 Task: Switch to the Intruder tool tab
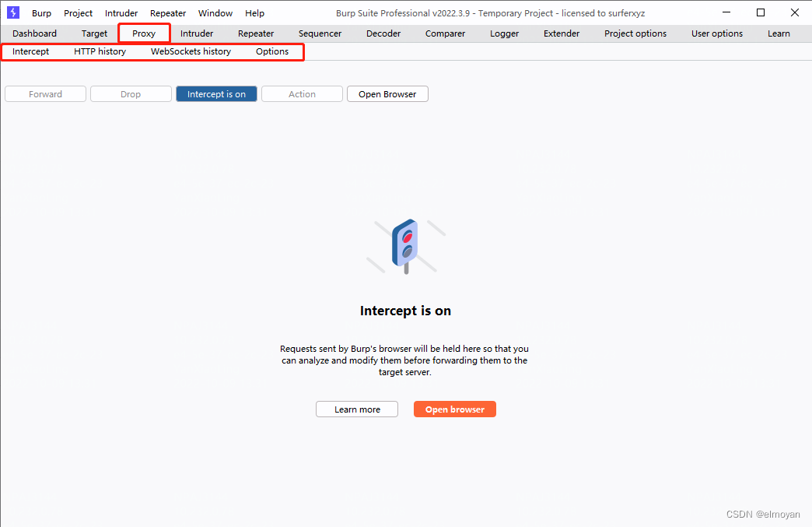(x=197, y=33)
